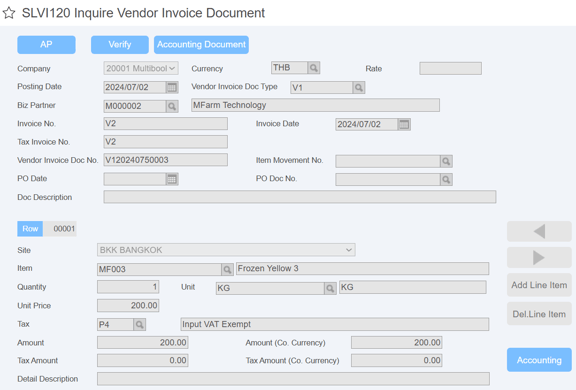Go to previous line item arrow
Viewport: 576px width, 390px height.
[539, 231]
